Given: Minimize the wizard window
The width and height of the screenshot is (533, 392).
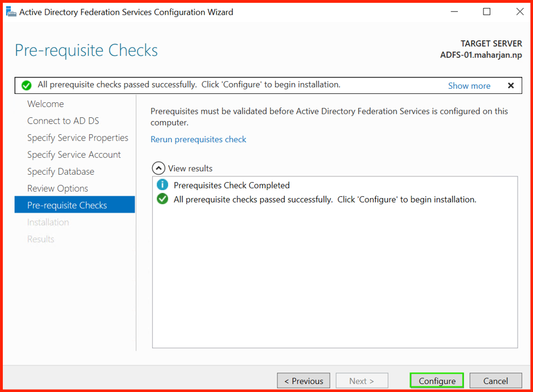Looking at the screenshot, I should pos(454,12).
